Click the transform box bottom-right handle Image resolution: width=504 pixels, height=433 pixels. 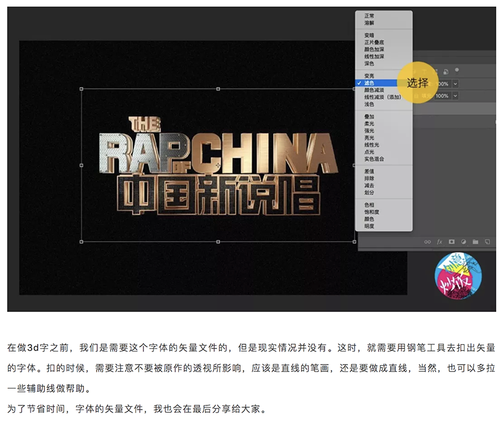click(355, 242)
